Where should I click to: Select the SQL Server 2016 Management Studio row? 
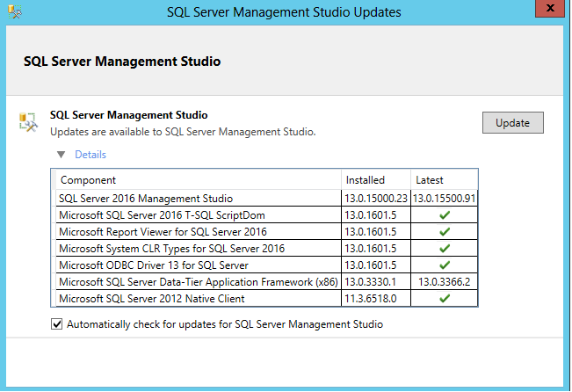tap(146, 199)
